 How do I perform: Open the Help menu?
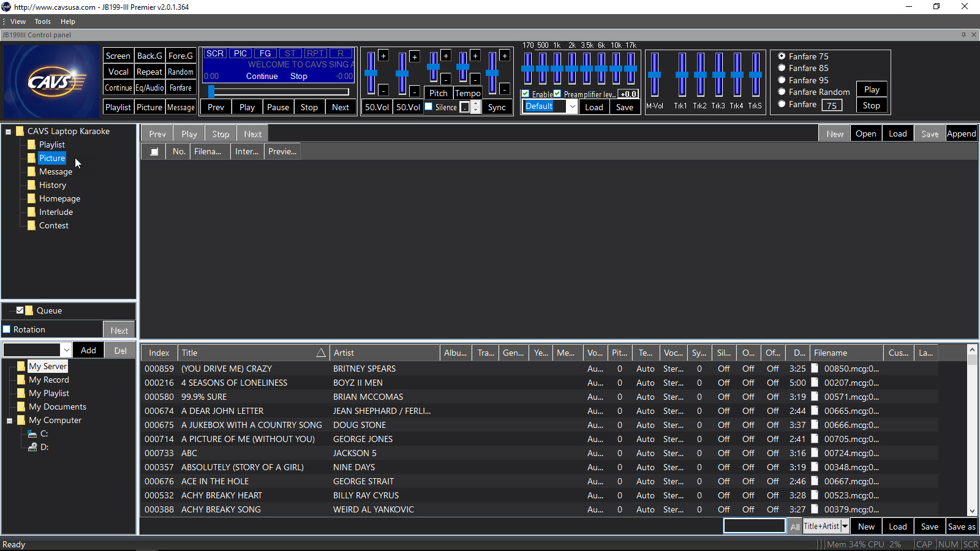(67, 21)
